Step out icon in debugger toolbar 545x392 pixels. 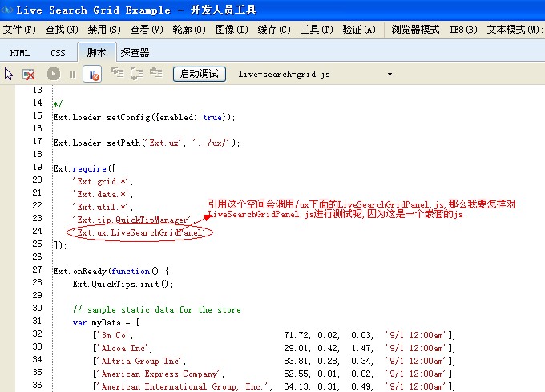pyautogui.click(x=155, y=73)
